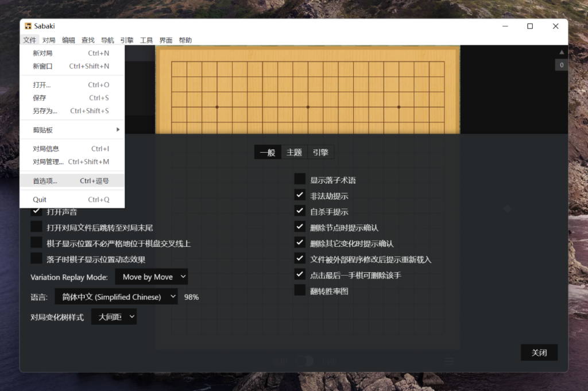Choose Quit from the file menu
588x391 pixels.
72,199
